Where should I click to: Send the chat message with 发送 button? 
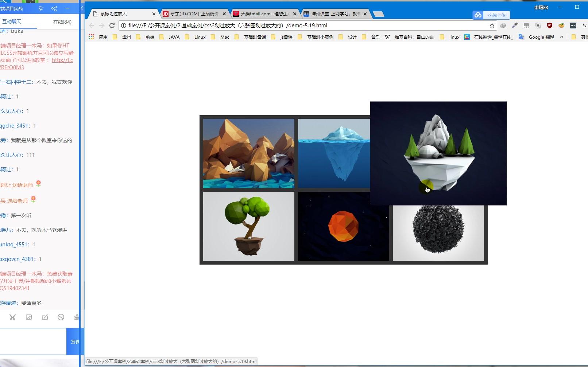point(75,341)
